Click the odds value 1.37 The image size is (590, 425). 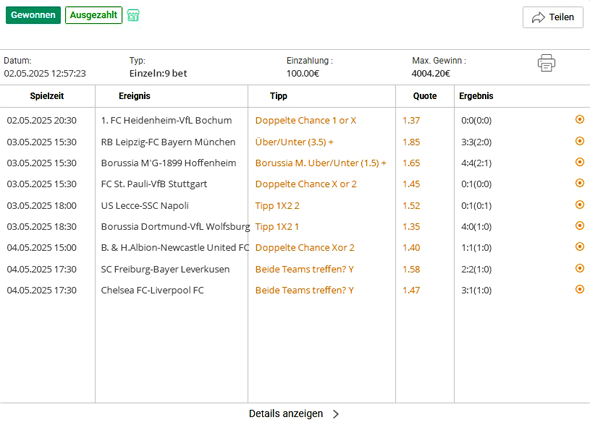click(411, 120)
